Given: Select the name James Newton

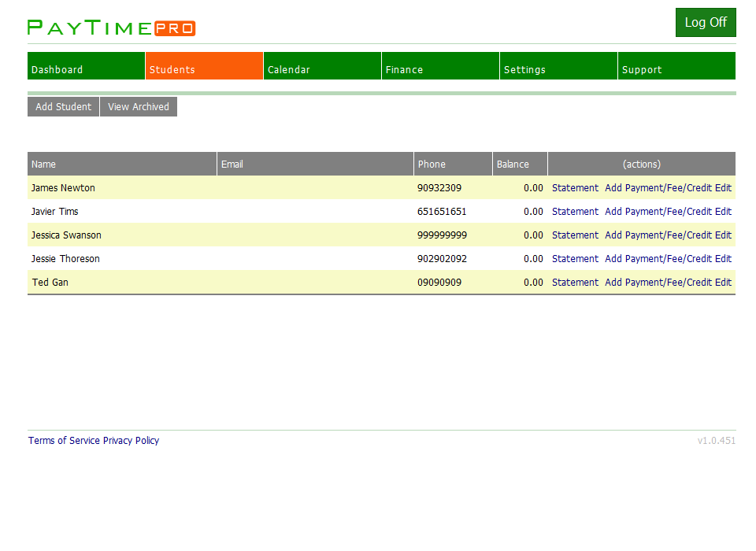Looking at the screenshot, I should coord(63,188).
